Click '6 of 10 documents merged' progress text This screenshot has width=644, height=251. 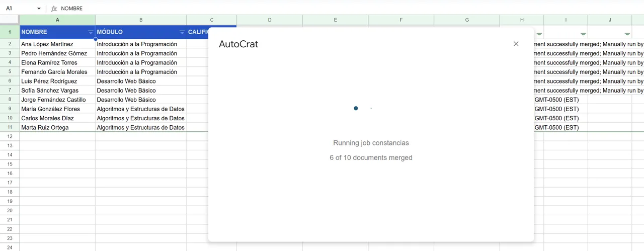pyautogui.click(x=371, y=157)
